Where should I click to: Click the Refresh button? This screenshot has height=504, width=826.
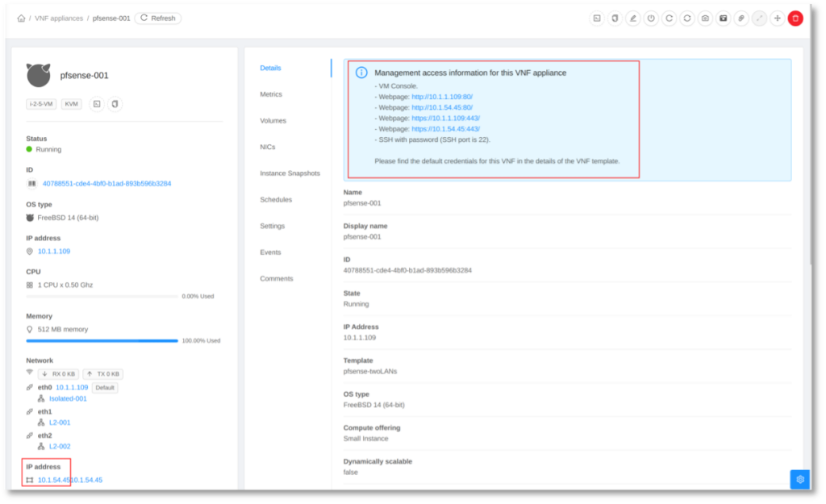[158, 19]
